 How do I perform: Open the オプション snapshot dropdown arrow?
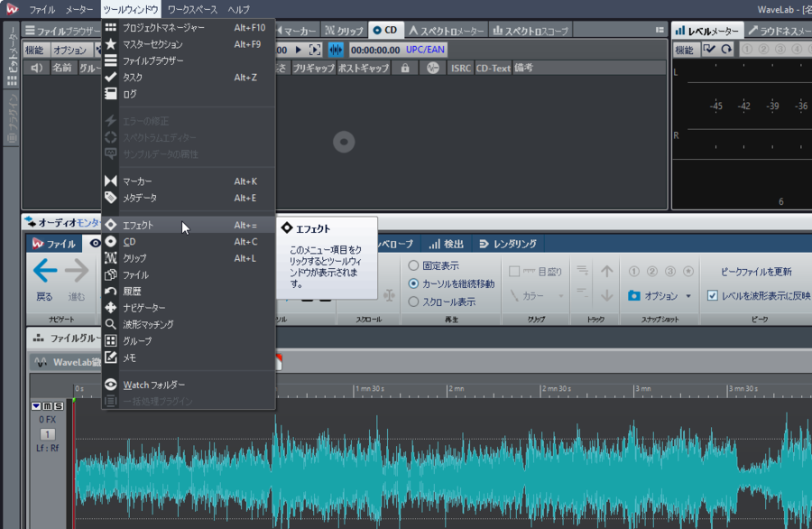point(688,296)
